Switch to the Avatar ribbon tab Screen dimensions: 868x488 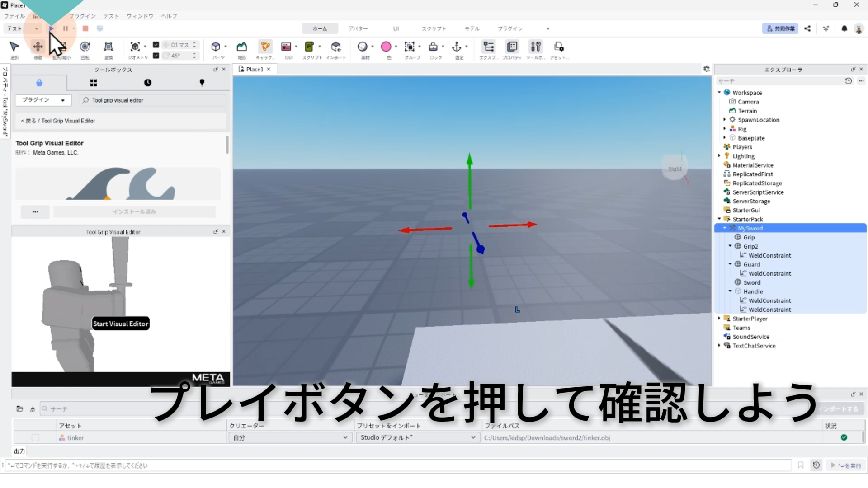point(358,28)
